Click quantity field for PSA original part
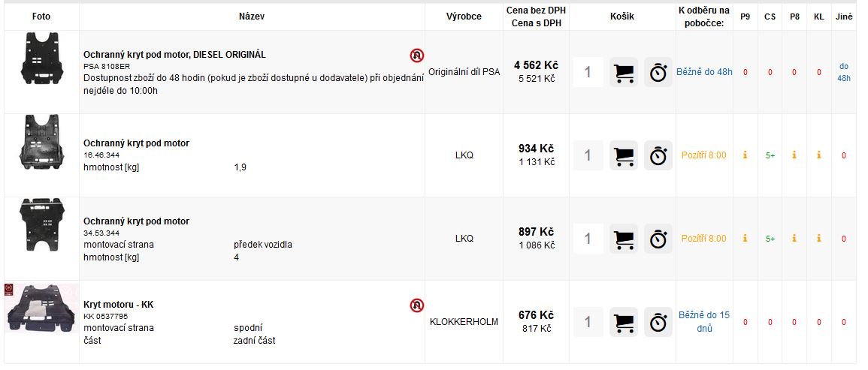 (x=588, y=73)
